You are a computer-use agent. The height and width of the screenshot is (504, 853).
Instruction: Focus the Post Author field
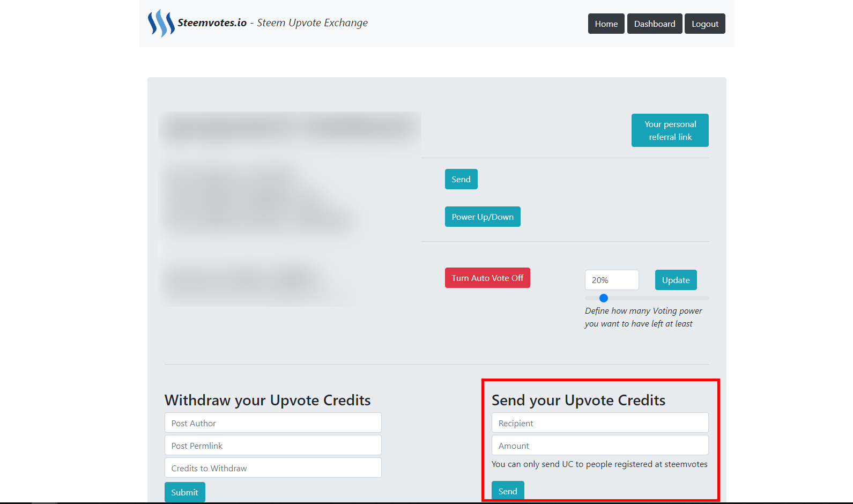click(x=273, y=423)
